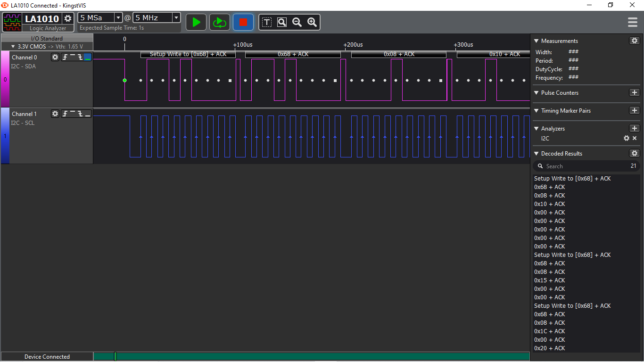Collapse the Analyzers panel
Viewport: 644px width, 362px height.
coord(536,129)
